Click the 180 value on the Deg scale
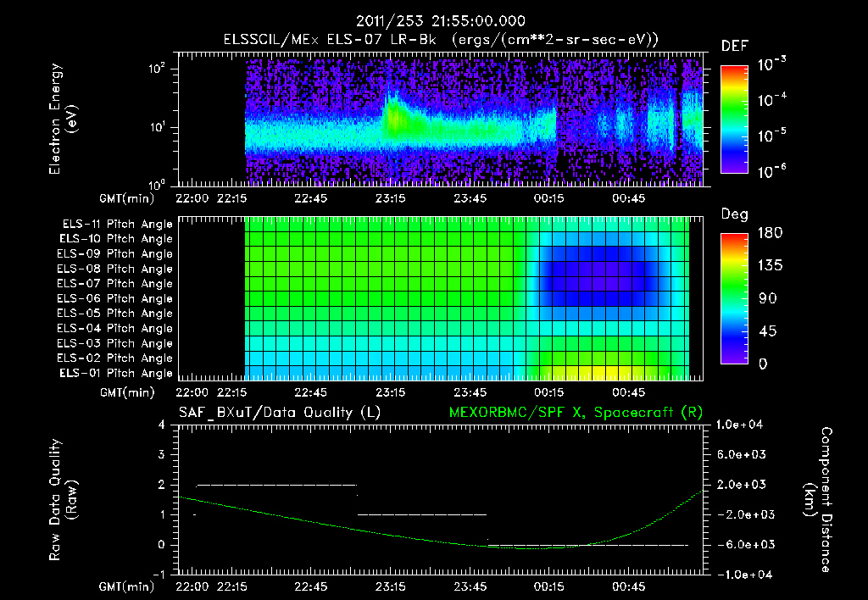The height and width of the screenshot is (600, 868). point(770,232)
